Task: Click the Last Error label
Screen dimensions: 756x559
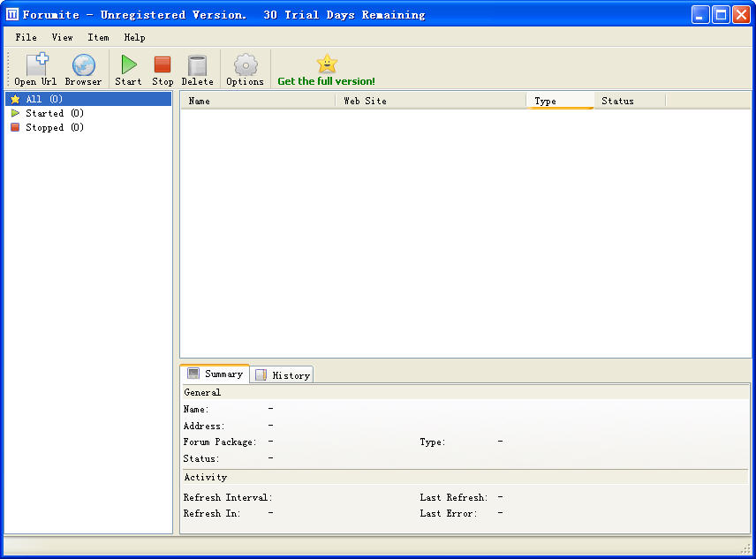Action: pos(449,514)
